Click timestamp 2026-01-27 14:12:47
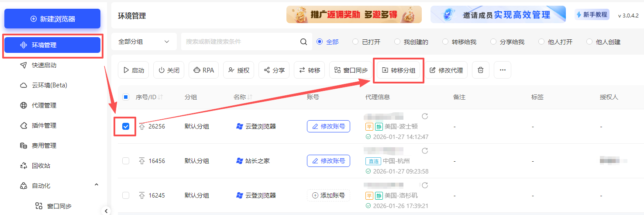Screen dimensions: 644x215 tap(400, 137)
